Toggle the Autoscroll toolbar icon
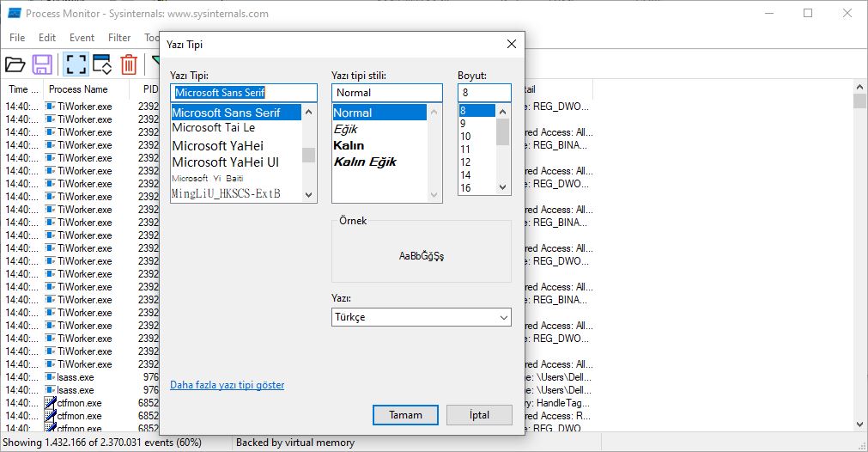 tap(102, 64)
